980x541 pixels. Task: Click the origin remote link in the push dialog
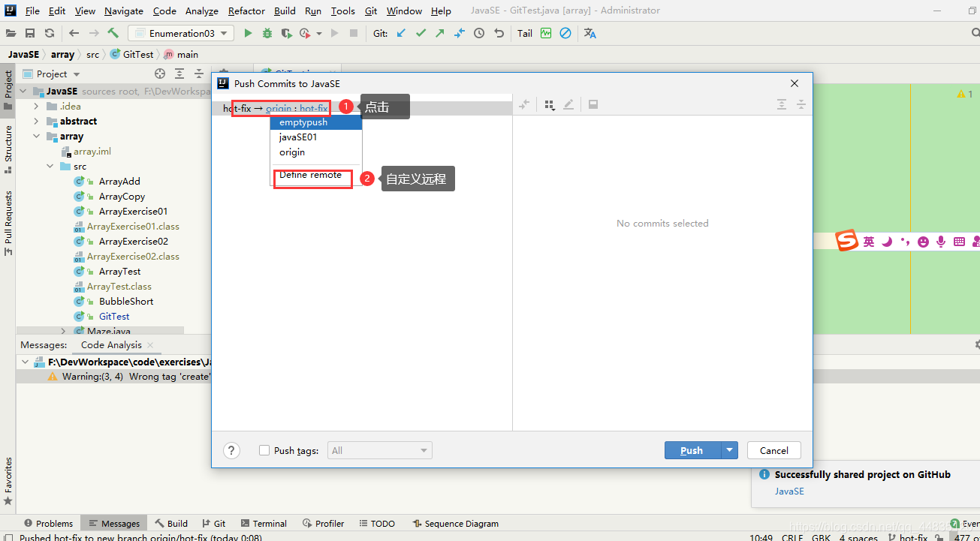point(278,109)
